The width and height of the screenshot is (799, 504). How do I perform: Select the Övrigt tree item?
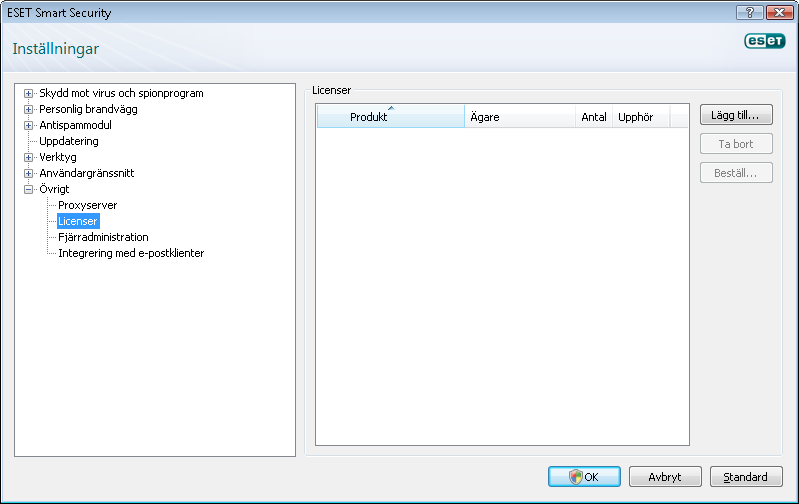click(x=54, y=189)
